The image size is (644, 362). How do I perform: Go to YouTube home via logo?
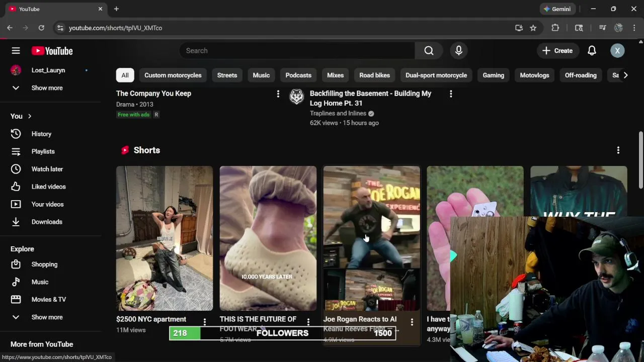point(52,51)
